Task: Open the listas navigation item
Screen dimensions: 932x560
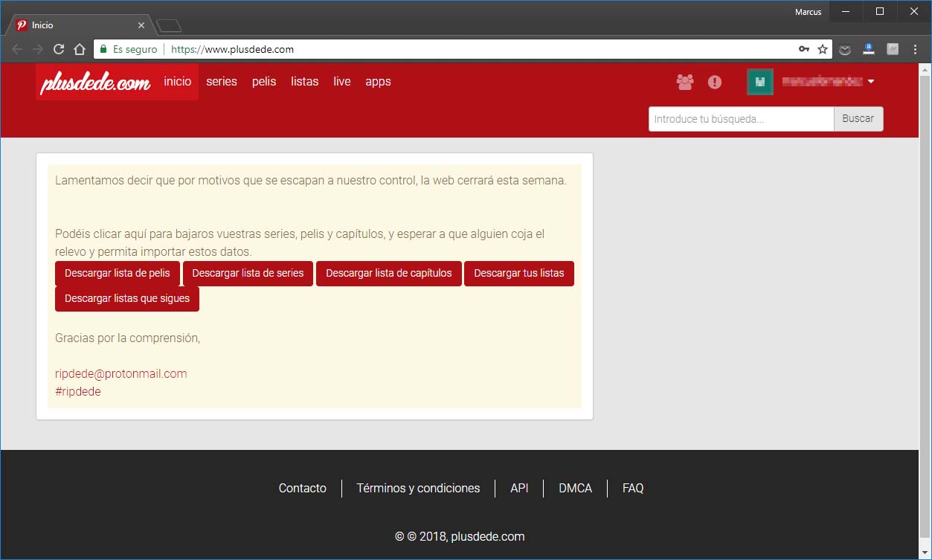Action: click(x=305, y=82)
